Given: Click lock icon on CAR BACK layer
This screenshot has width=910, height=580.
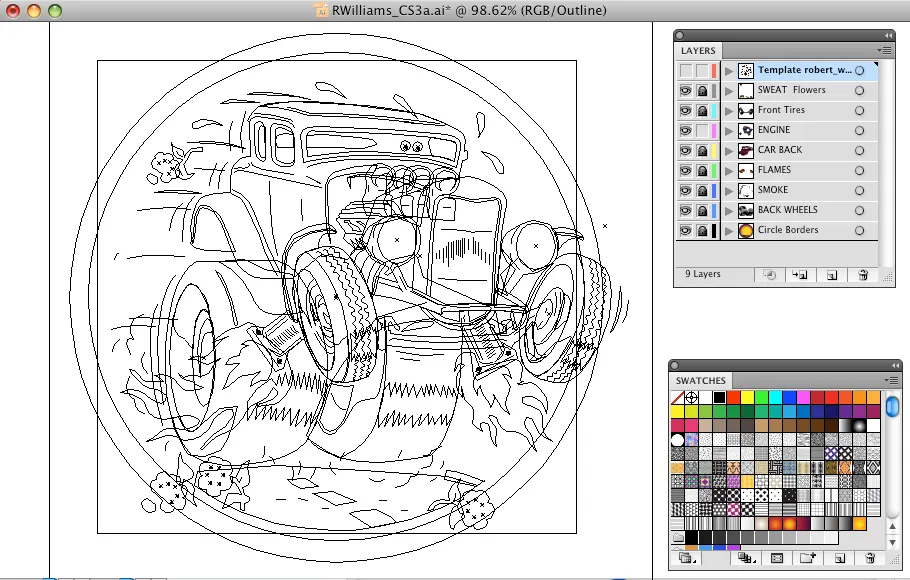Looking at the screenshot, I should pyautogui.click(x=702, y=150).
